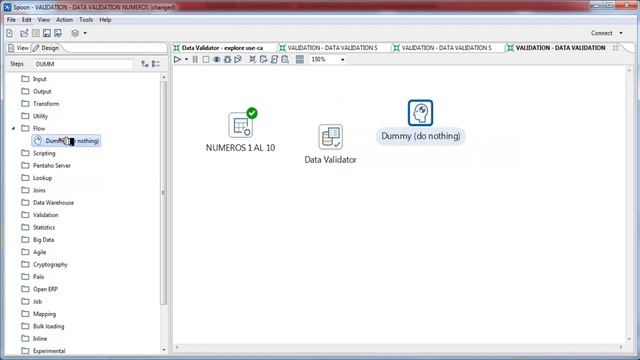Open the Tools menu
640x360 pixels.
click(x=86, y=20)
